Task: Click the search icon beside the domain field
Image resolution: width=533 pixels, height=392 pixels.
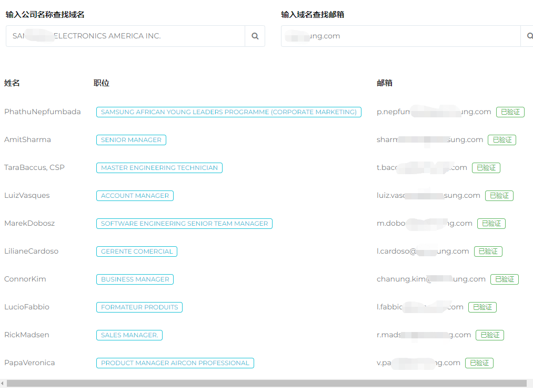Action: (528, 36)
